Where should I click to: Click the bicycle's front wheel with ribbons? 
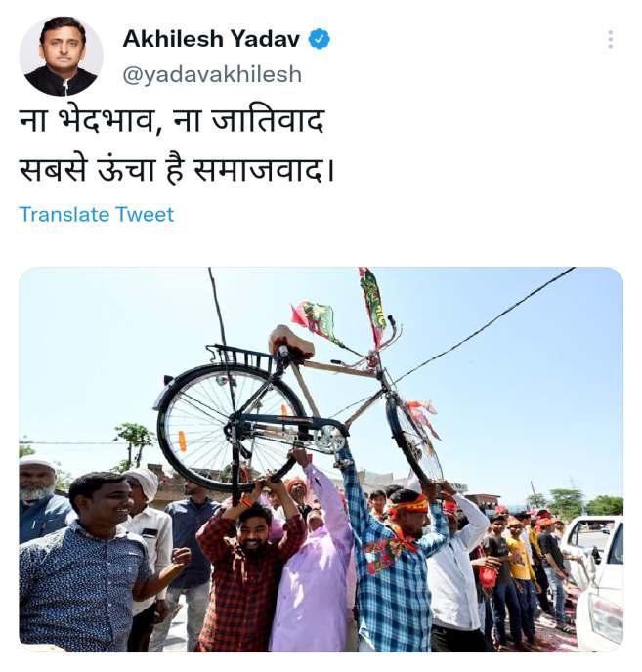pyautogui.click(x=415, y=438)
